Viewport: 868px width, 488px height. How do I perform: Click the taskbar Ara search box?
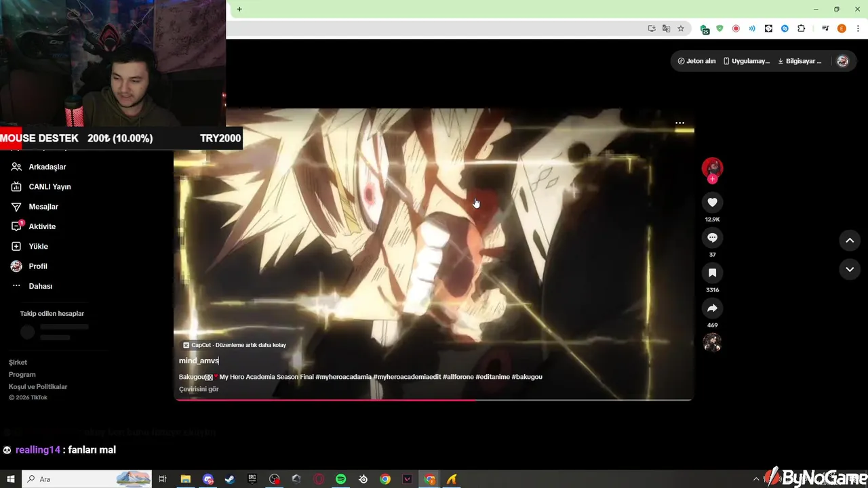(x=86, y=479)
